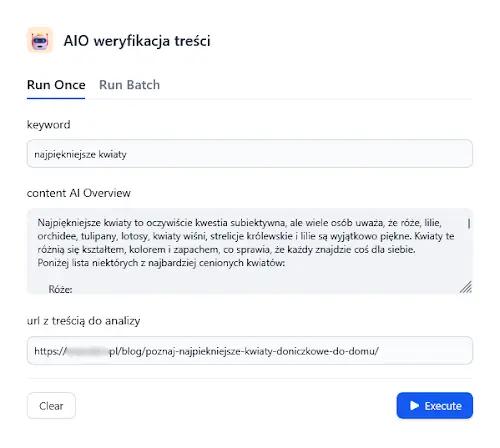Place cursor on the "Poniżej lista niektórych" line
Viewport: 500px width, 448px height.
tap(161, 263)
